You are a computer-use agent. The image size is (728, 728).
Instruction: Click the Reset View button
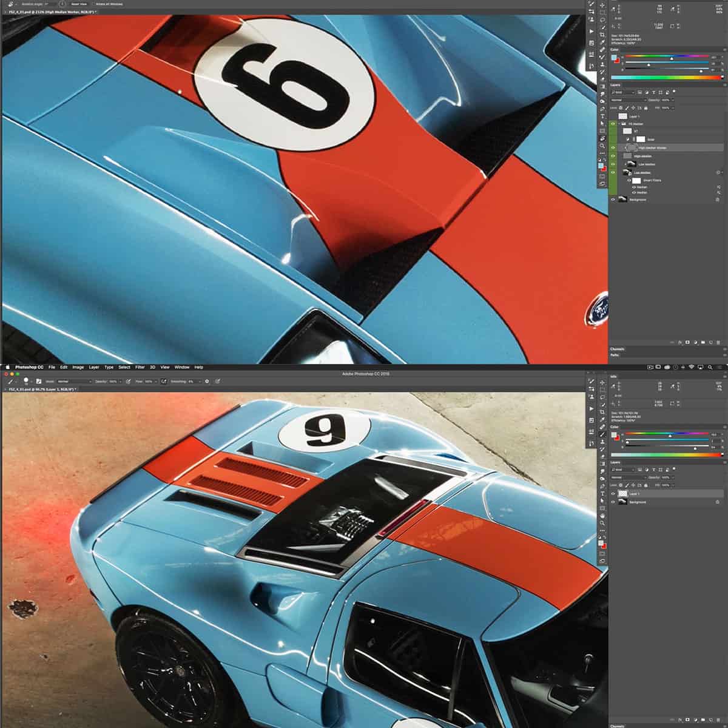click(79, 4)
